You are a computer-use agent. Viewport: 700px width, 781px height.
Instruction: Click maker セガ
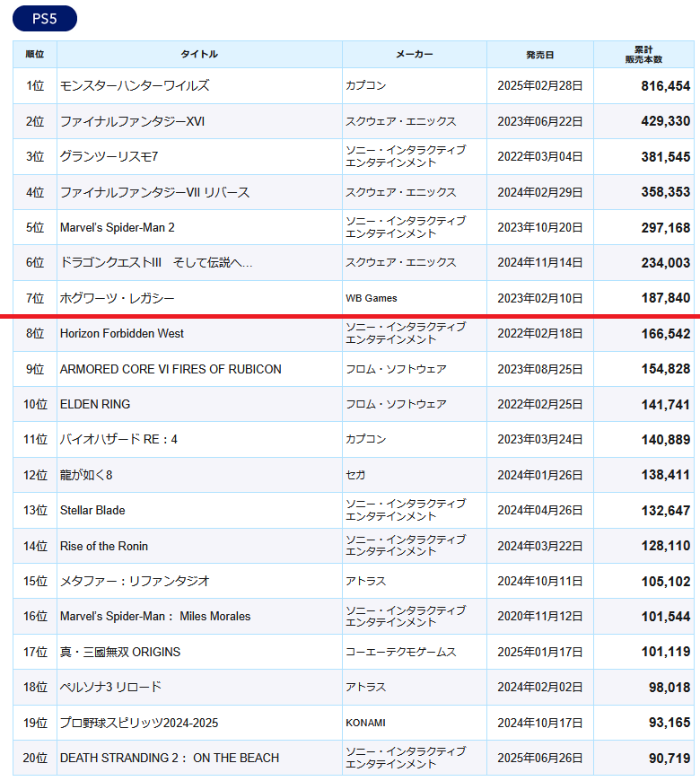point(355,475)
